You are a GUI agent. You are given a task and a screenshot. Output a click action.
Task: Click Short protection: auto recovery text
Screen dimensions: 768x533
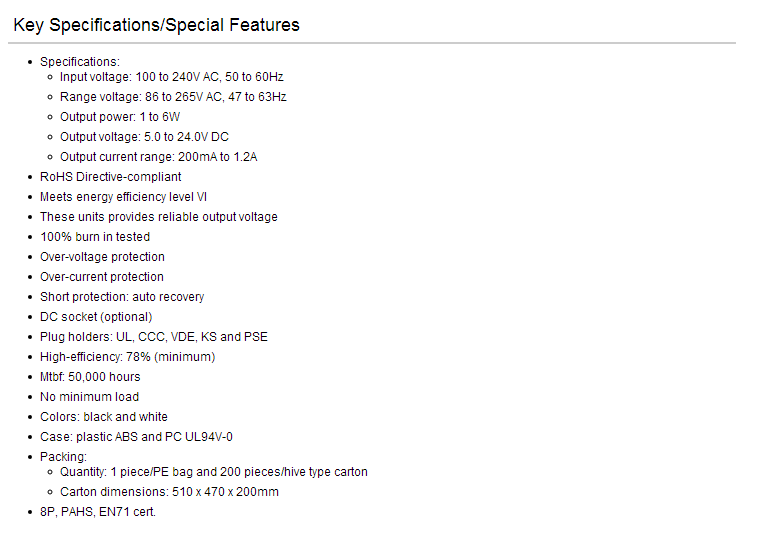[x=122, y=297]
